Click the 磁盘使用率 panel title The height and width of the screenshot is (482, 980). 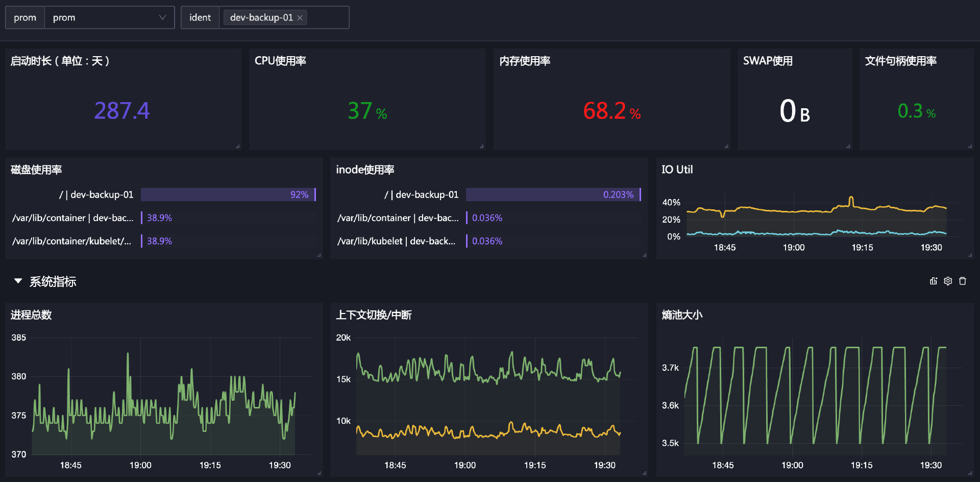[x=36, y=170]
